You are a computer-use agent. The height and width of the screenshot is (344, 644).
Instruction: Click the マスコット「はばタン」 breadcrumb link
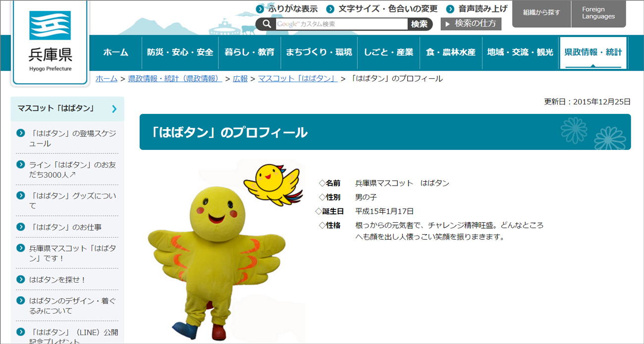298,79
